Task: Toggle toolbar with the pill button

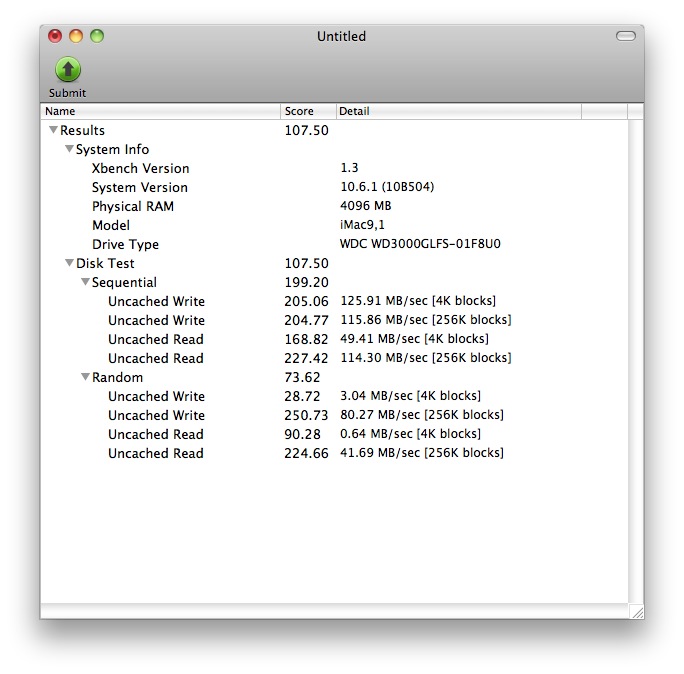Action: point(626,36)
